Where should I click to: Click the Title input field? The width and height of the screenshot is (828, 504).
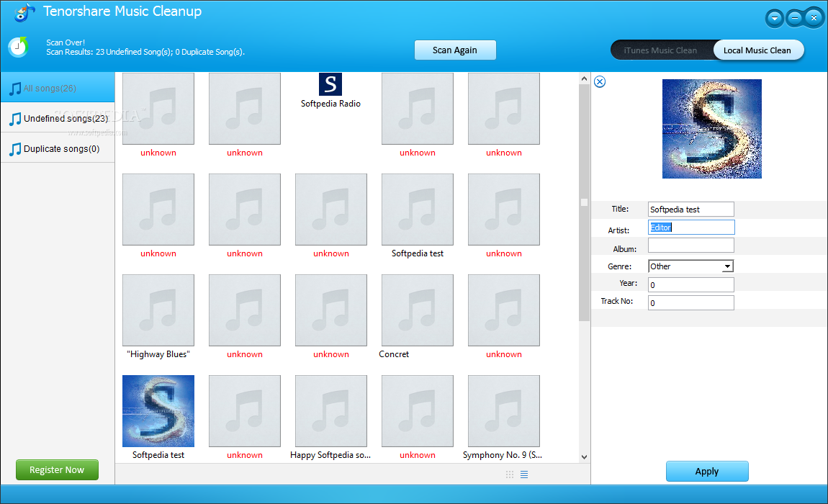coord(690,210)
